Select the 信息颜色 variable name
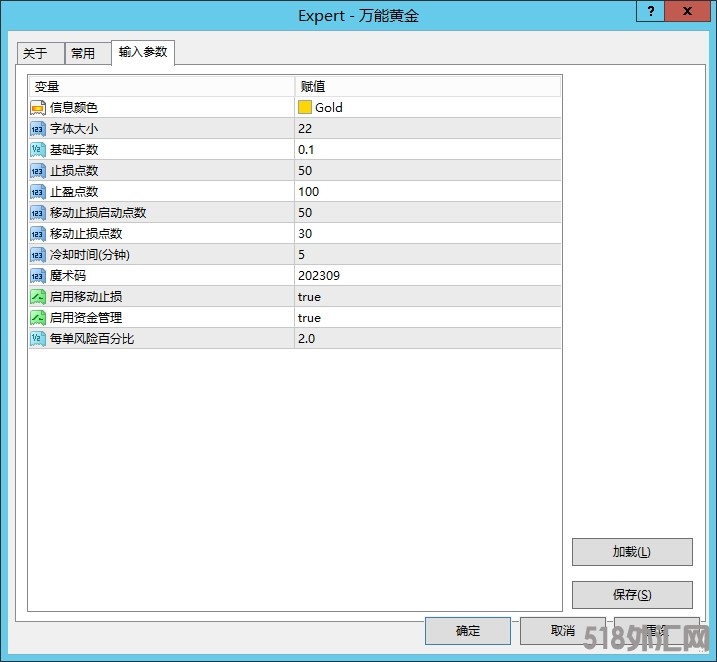 coord(74,108)
